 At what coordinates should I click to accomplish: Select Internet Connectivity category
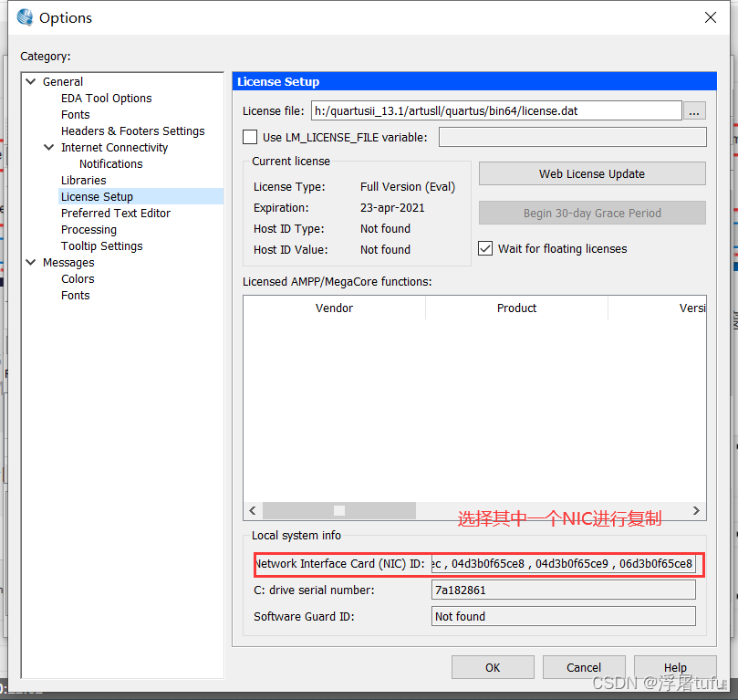click(x=114, y=147)
